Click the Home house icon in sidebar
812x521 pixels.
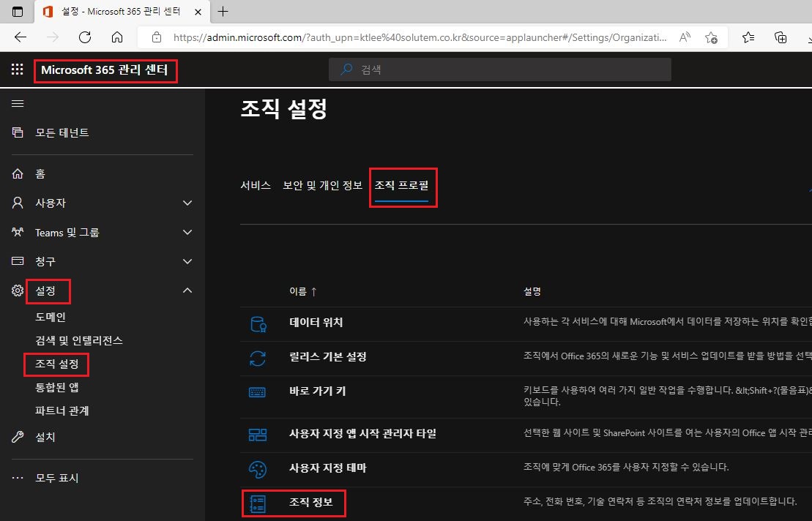click(18, 174)
